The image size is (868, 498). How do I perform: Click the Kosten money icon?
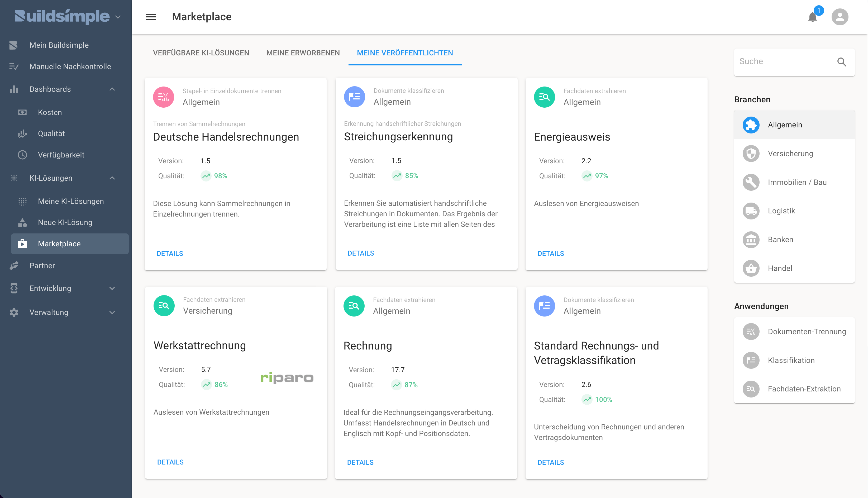(22, 113)
